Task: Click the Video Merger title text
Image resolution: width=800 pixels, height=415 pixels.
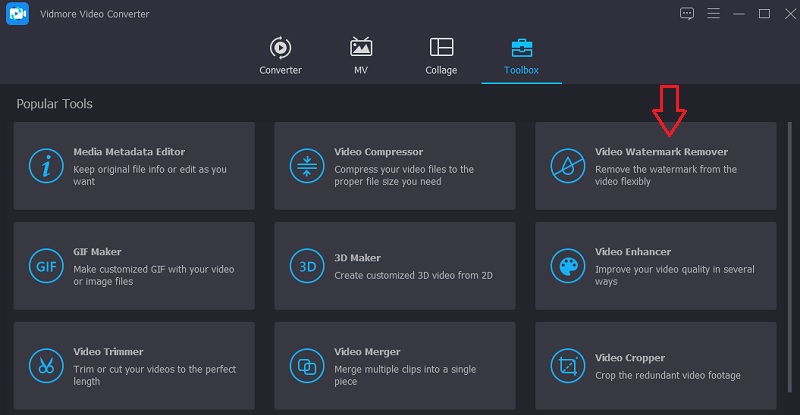Action: [x=367, y=352]
